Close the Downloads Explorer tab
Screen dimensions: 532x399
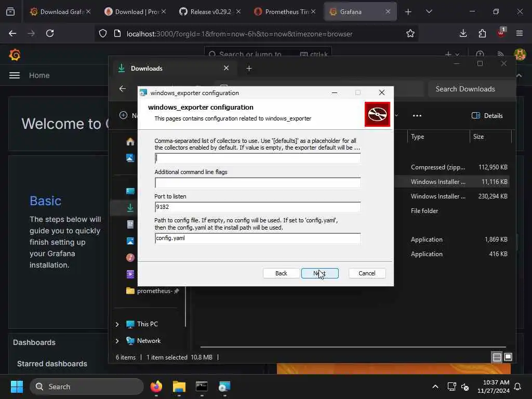227,68
